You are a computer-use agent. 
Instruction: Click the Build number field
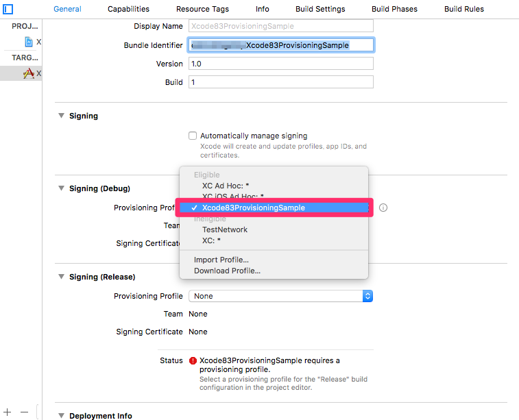coord(280,82)
